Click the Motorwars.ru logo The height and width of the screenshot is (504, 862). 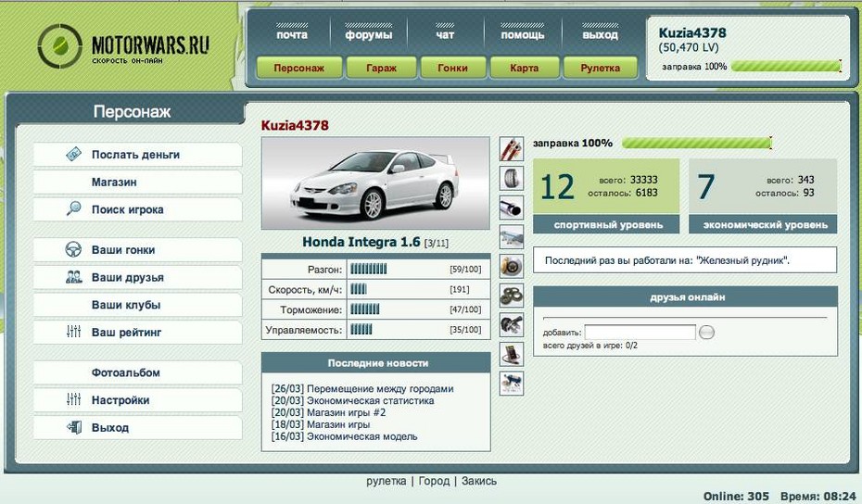123,46
